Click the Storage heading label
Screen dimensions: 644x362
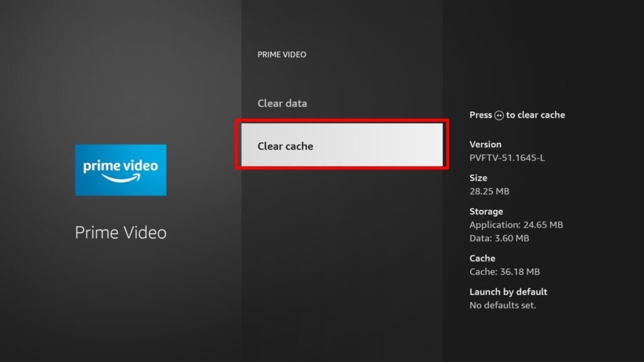[486, 211]
